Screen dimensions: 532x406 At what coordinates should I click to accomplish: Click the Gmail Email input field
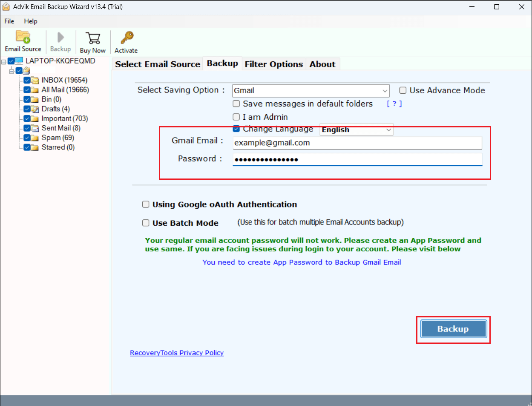tap(357, 143)
